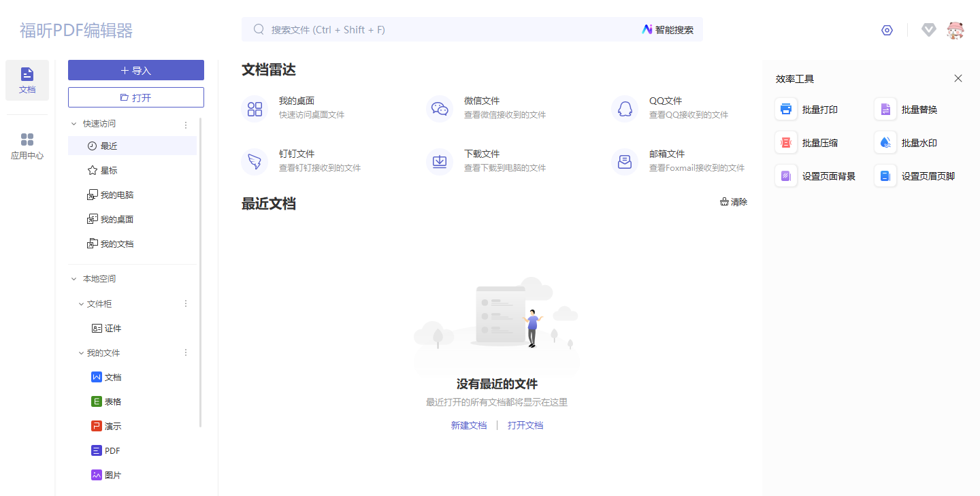
Task: Collapse the 快速访问 section
Action: tap(74, 124)
